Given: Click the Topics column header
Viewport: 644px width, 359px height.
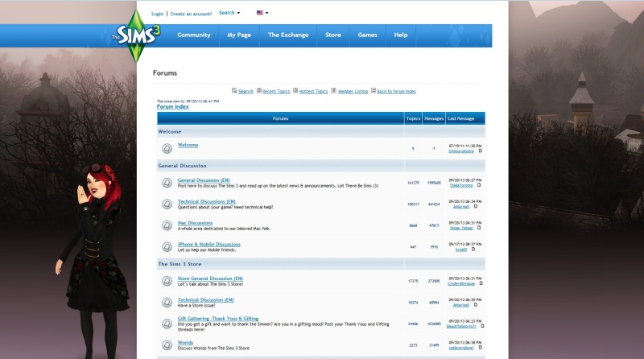Looking at the screenshot, I should tap(413, 118).
